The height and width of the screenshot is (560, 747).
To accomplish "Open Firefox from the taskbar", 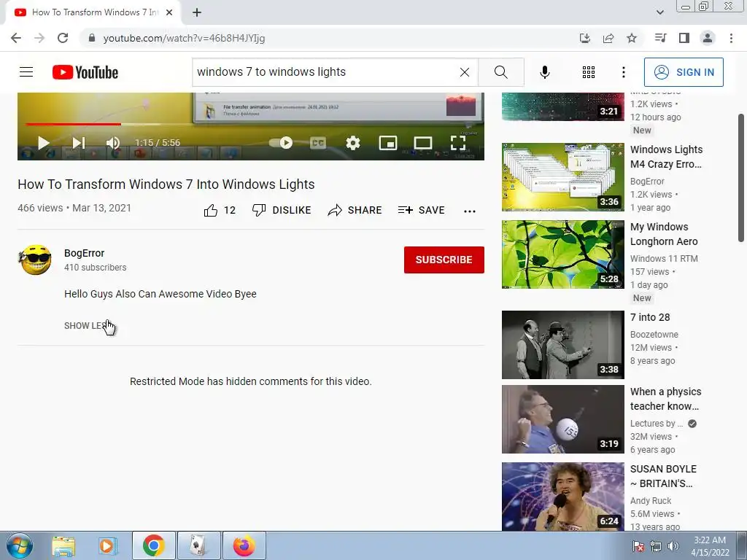I will (x=244, y=545).
